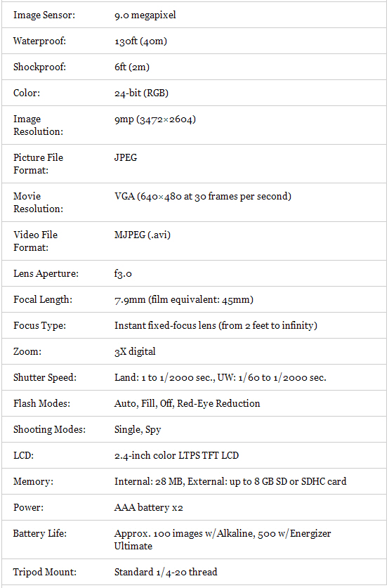This screenshot has width=389, height=588.
Task: Click the Shockproof row label
Action: point(39,67)
